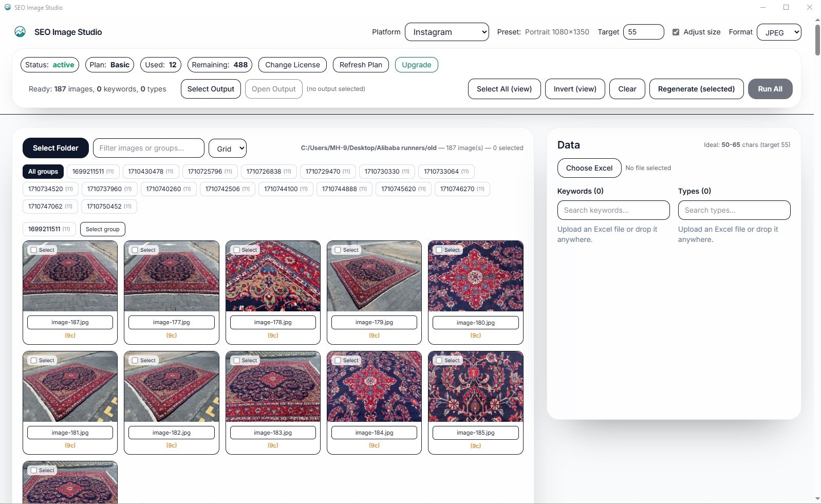Click the Remaining 488 badge

click(220, 65)
